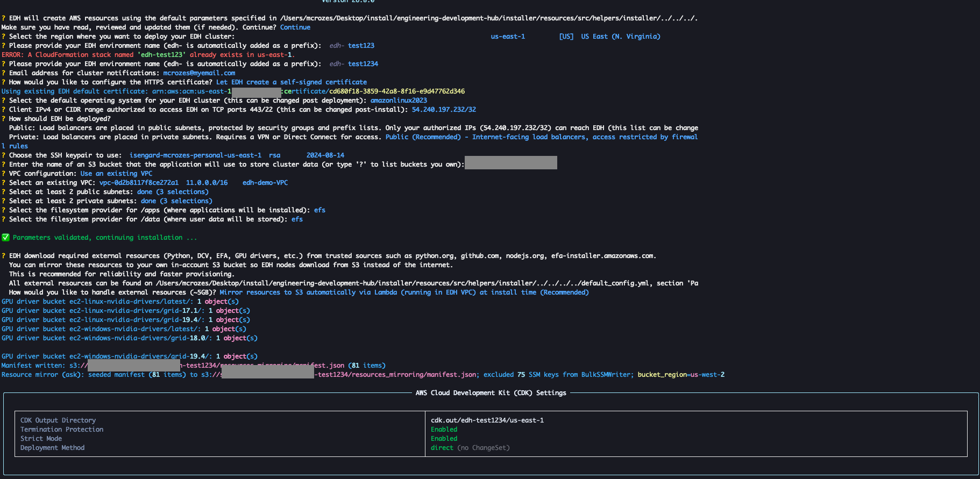Click the 'rsa' key type text
This screenshot has width=980, height=479.
coord(274,155)
